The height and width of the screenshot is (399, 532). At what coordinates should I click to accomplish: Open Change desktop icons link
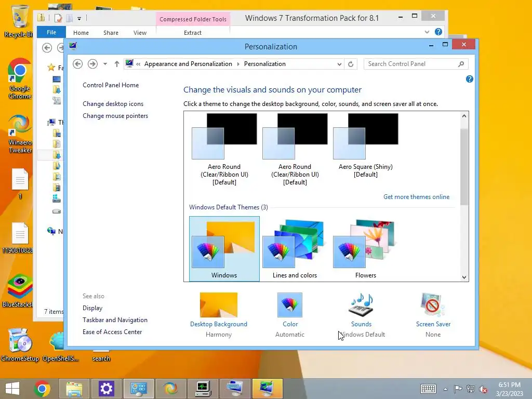(x=113, y=104)
